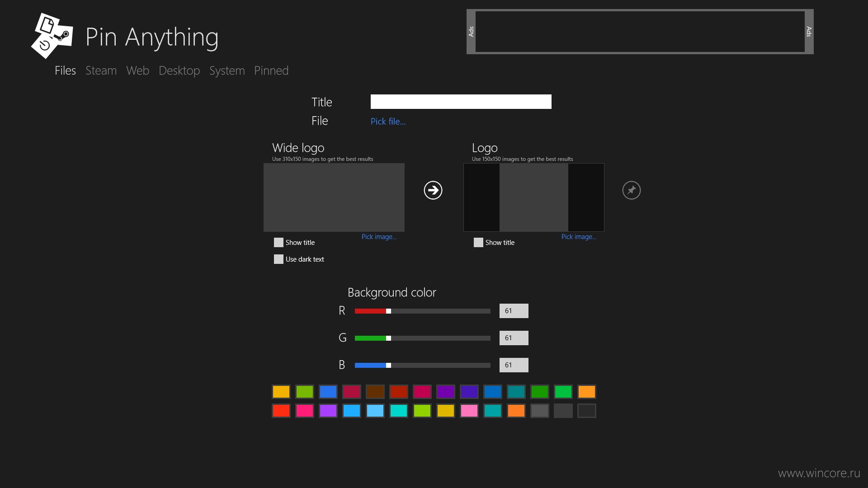Select the light pink swatch in bottom row
The image size is (868, 488).
click(469, 411)
